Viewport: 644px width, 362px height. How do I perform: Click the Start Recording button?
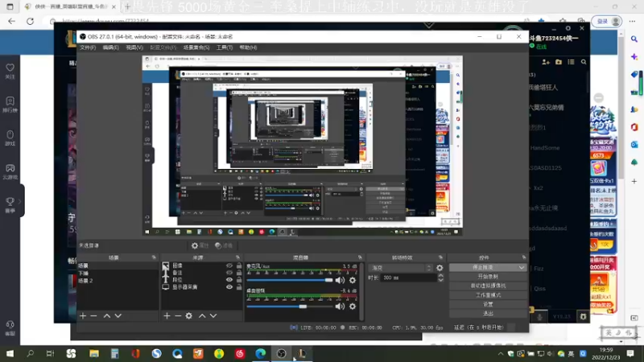[488, 277]
